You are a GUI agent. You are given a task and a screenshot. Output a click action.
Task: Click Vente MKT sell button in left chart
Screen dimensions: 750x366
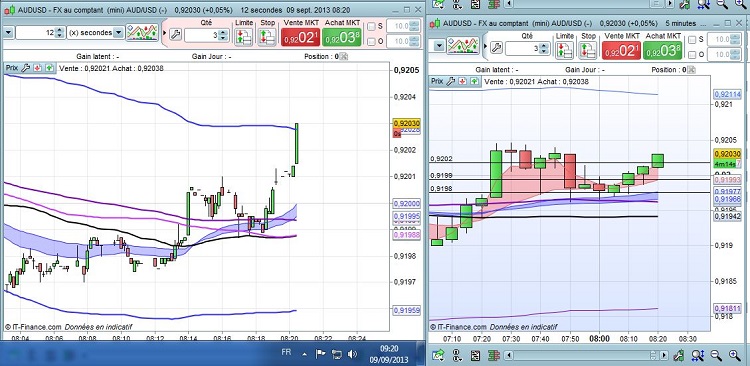[x=300, y=37]
